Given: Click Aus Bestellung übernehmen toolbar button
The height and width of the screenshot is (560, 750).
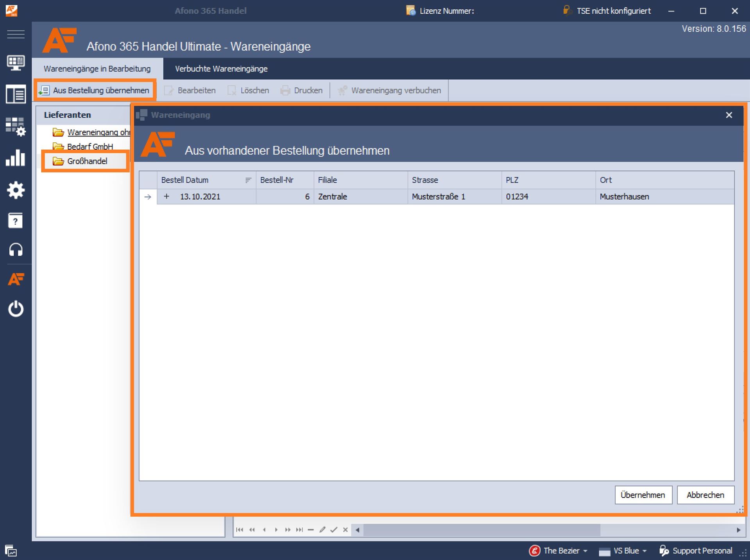Looking at the screenshot, I should click(x=95, y=90).
